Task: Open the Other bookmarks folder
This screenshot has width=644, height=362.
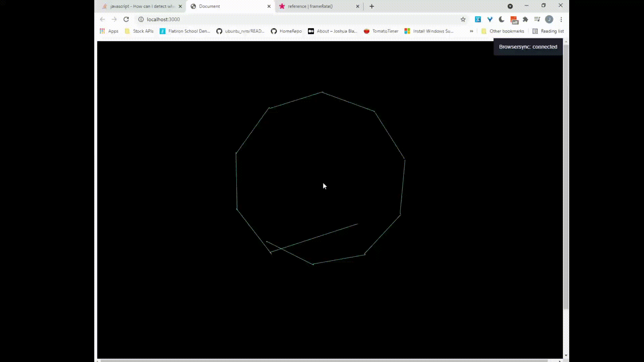Action: (502, 31)
